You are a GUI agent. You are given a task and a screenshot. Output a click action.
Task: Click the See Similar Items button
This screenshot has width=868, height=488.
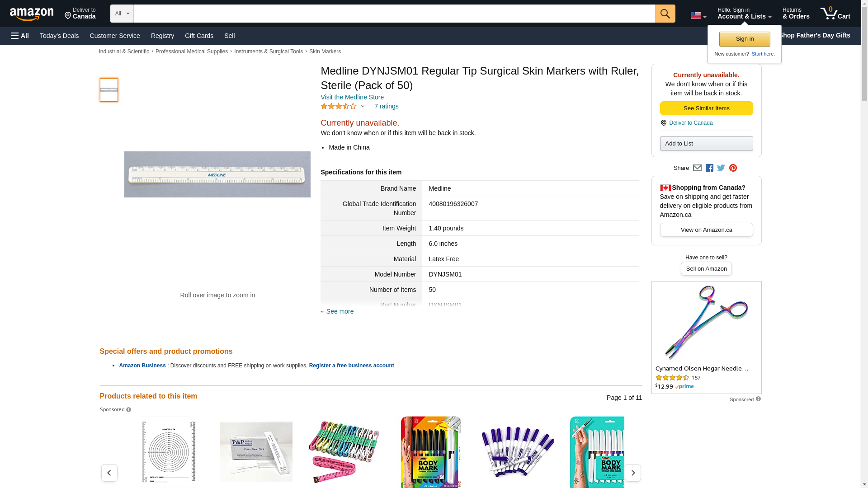pyautogui.click(x=706, y=108)
